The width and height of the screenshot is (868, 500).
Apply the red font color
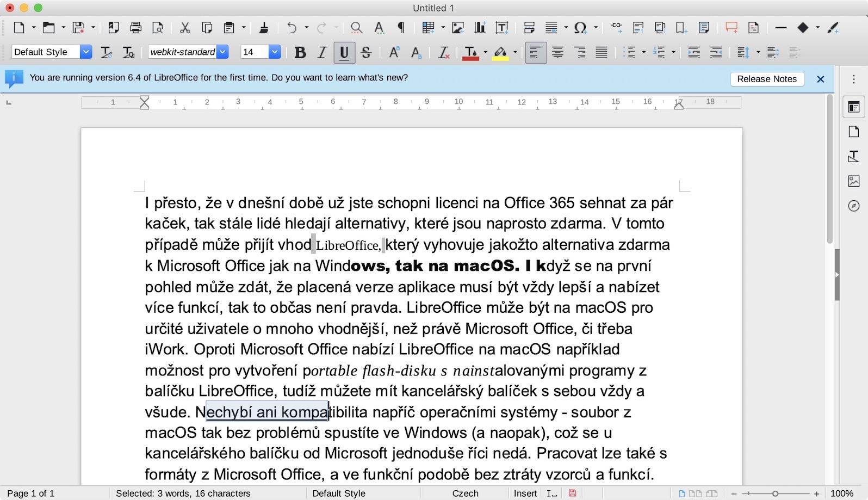point(470,52)
